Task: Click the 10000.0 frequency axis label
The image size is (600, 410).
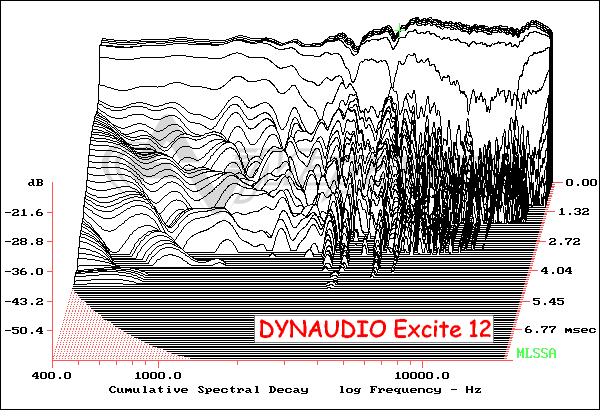Action: coord(422,376)
